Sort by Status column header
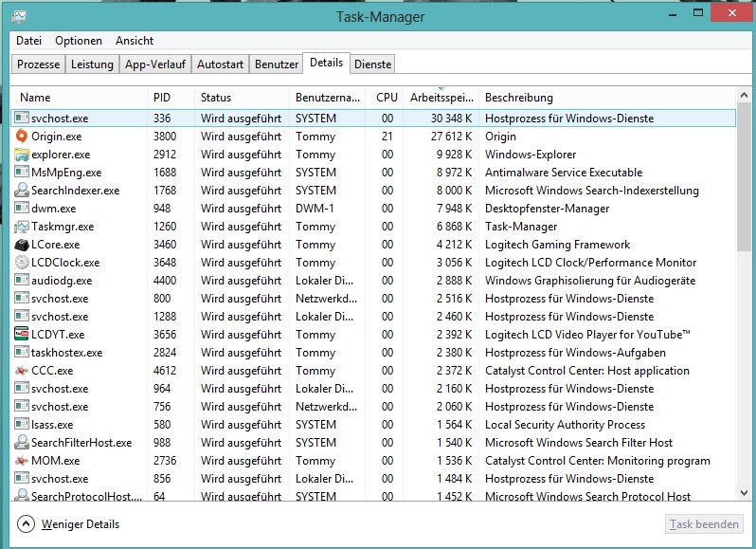 [242, 98]
